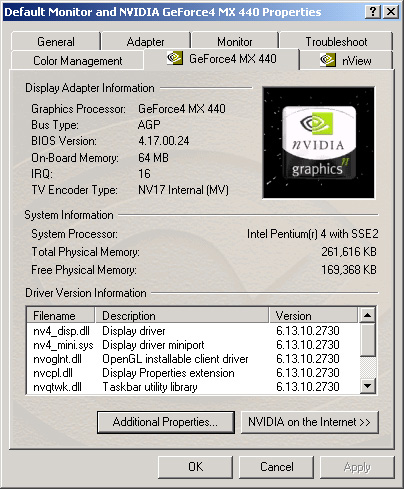Click version 6.13.10.2730 of nv4_disp.dll
This screenshot has width=404, height=489.
pos(308,331)
